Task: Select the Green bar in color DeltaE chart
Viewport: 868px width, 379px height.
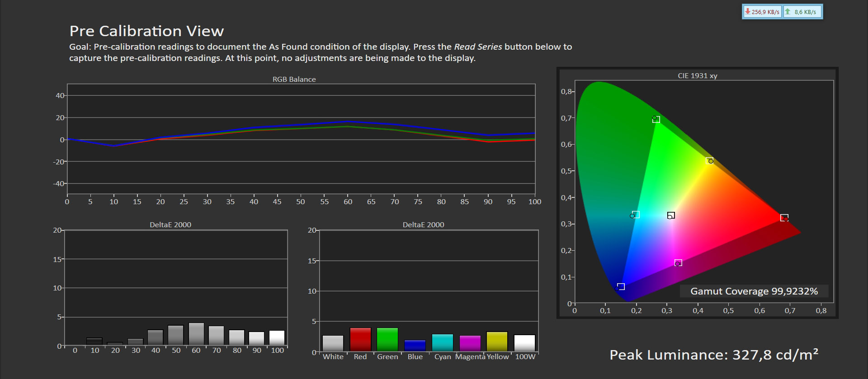Action: [x=387, y=339]
